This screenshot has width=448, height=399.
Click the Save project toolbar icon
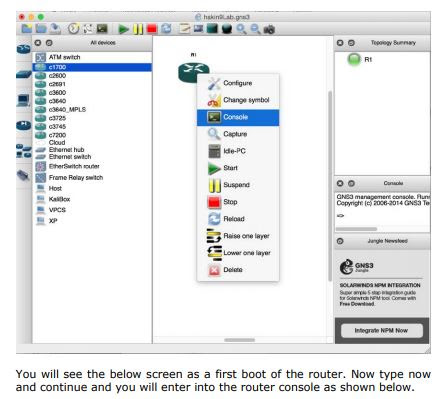click(x=55, y=29)
